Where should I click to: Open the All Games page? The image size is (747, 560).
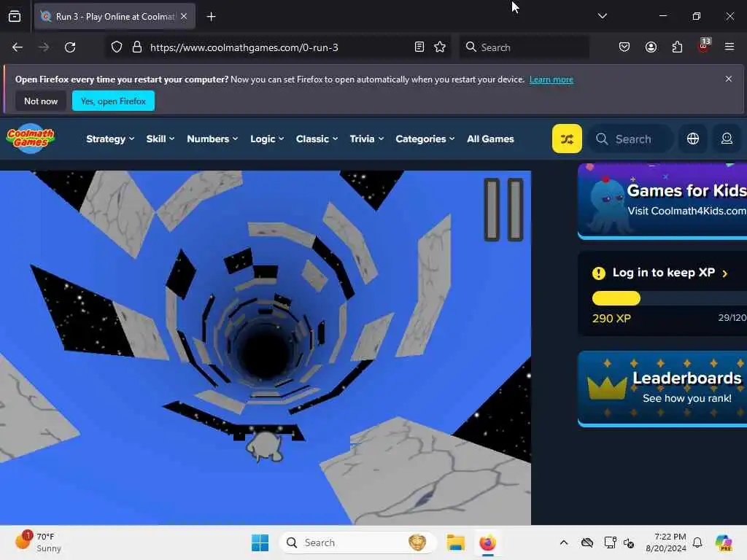490,139
